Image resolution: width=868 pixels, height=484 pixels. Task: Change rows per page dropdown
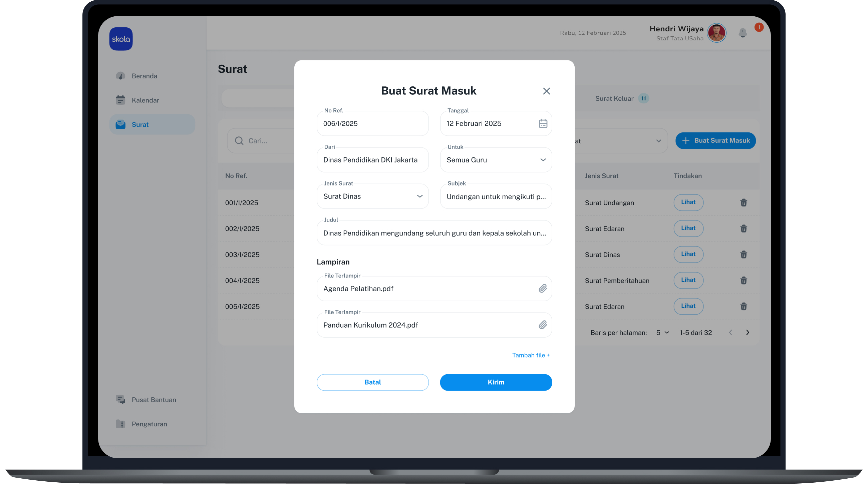pyautogui.click(x=662, y=333)
